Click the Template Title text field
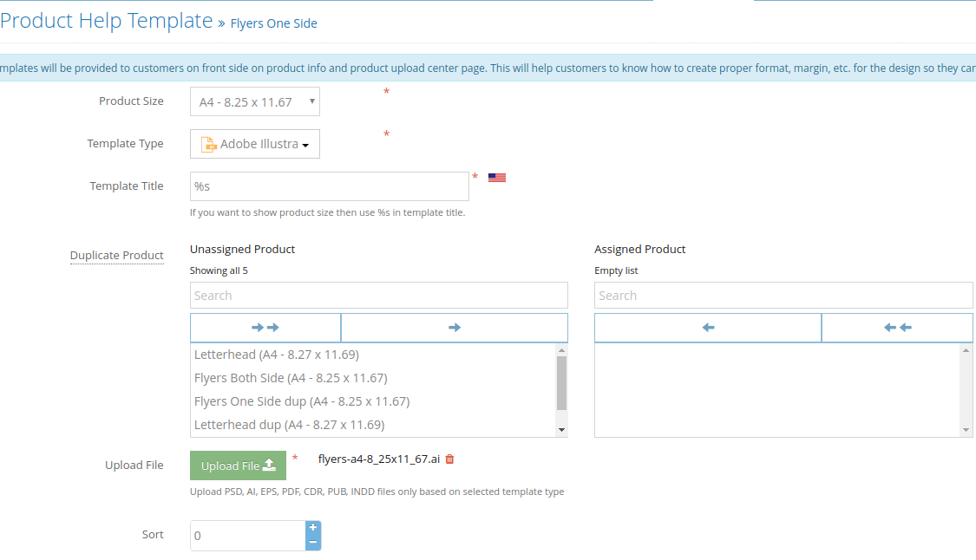Viewport: 976px width, 560px height. click(330, 186)
